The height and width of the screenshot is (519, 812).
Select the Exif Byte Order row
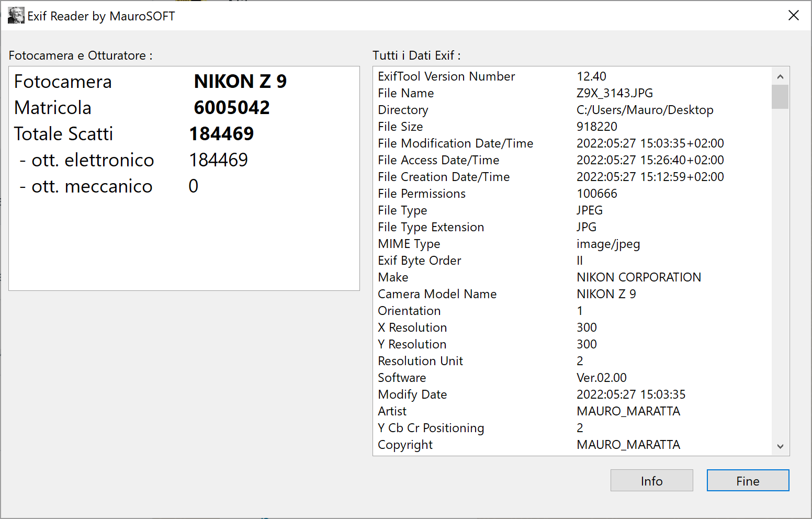point(572,261)
